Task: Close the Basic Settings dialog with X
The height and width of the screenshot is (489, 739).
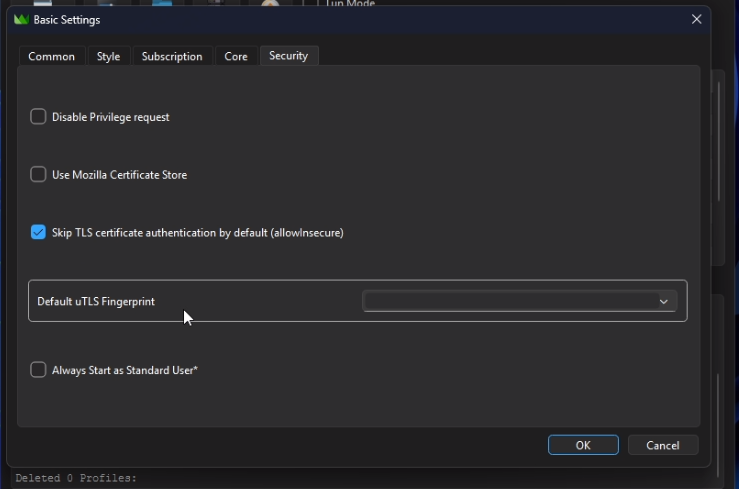Action: [696, 20]
